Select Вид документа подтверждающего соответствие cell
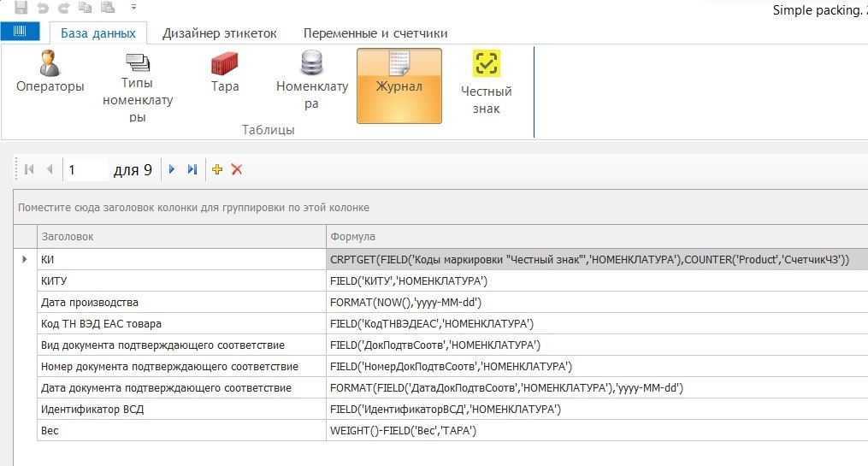Screen dimensions: 868x466 click(x=181, y=345)
